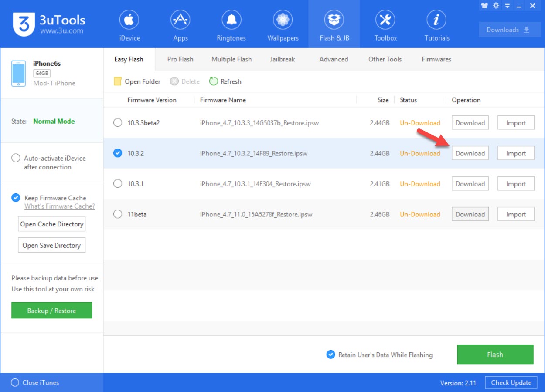Open the Toolbox wrench icon

[x=385, y=20]
